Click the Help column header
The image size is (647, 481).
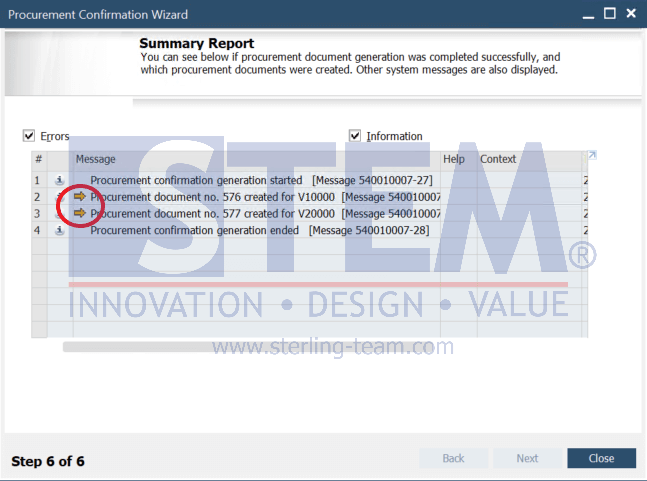[458, 159]
